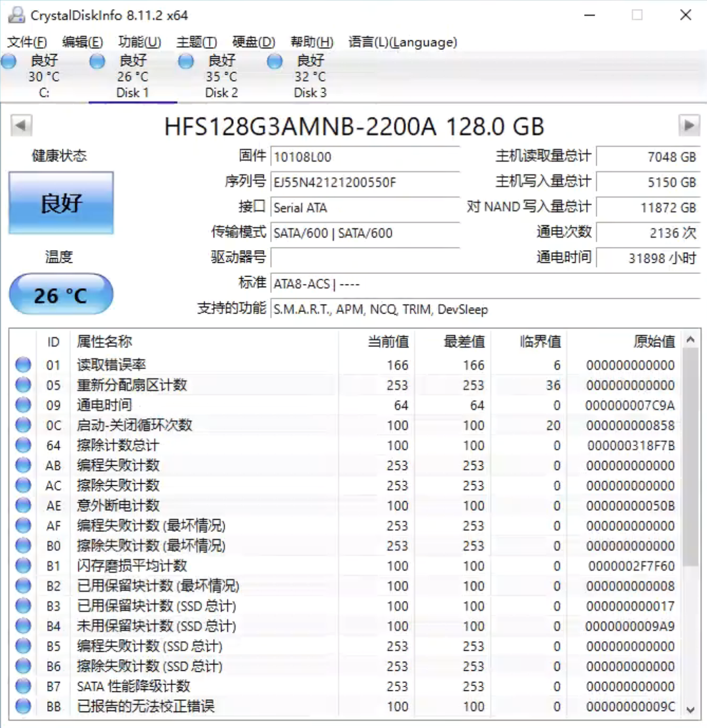
Task: Open the 主题(T) menu
Action: click(197, 42)
